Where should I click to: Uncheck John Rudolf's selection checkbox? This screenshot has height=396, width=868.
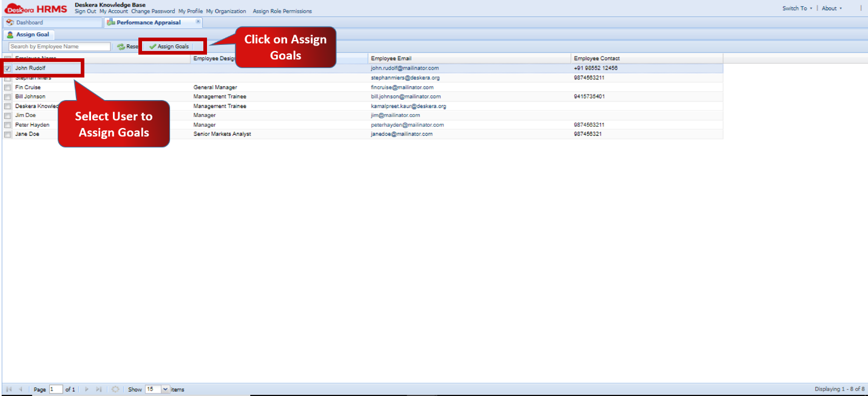7,68
